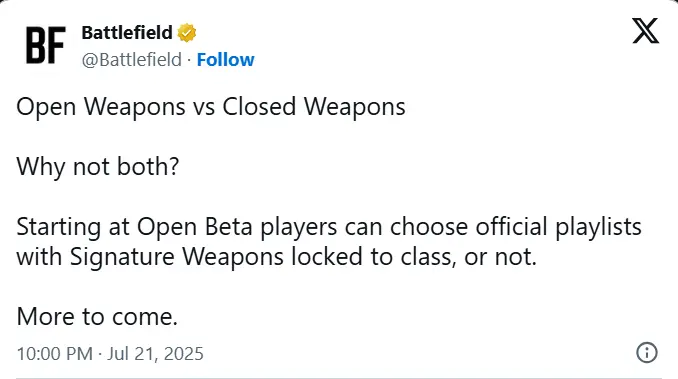Follow the Battlefield account
Screen dimensions: 678x379
tap(225, 60)
